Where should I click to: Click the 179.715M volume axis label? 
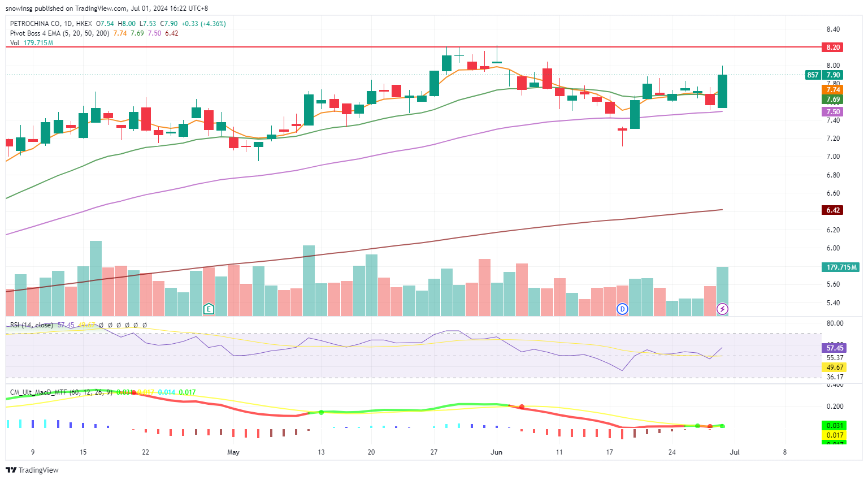840,267
